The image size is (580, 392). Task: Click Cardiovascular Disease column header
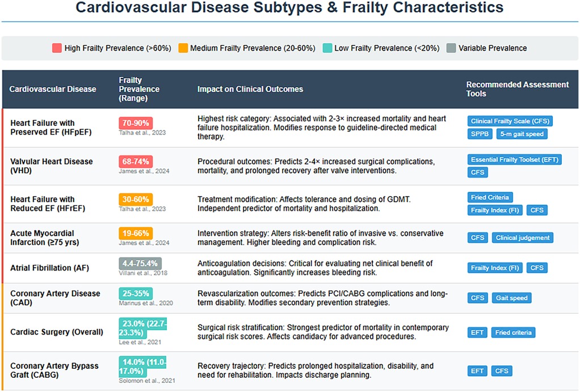click(x=53, y=89)
